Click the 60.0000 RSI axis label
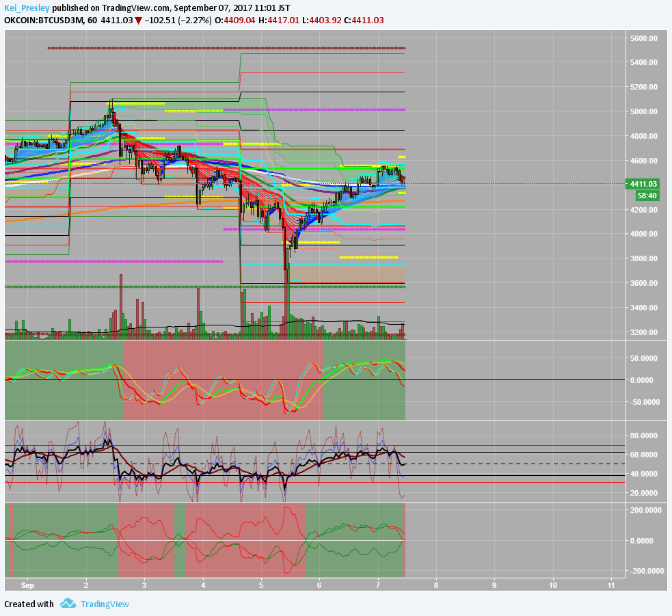672x616 pixels. pos(644,455)
